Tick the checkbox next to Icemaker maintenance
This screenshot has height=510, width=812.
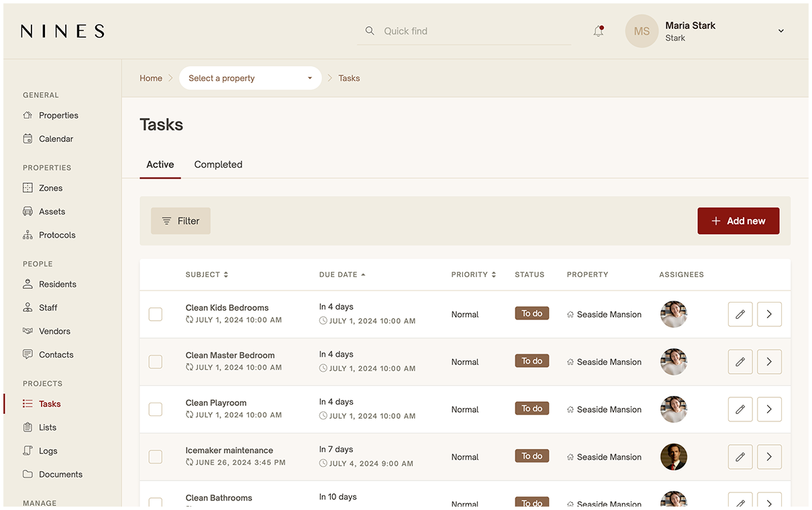click(x=155, y=456)
